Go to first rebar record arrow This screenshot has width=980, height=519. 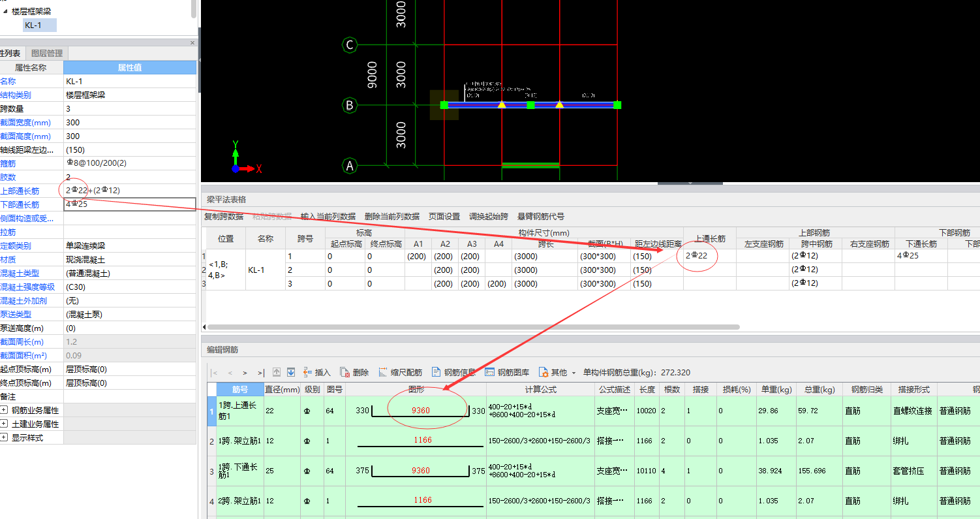click(215, 373)
